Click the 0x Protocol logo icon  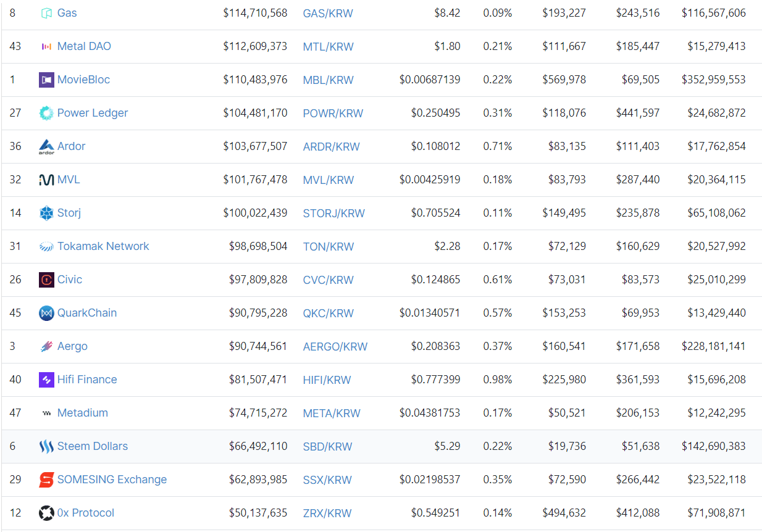point(46,513)
